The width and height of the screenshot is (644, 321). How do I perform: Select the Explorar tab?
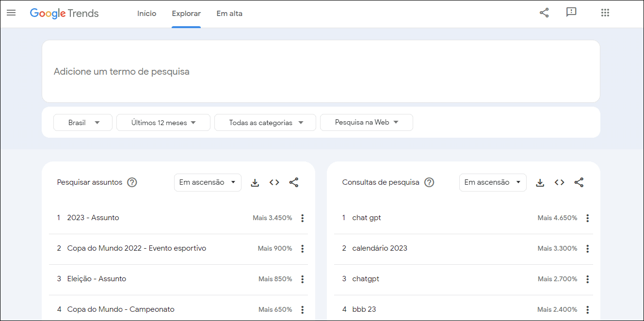click(186, 14)
